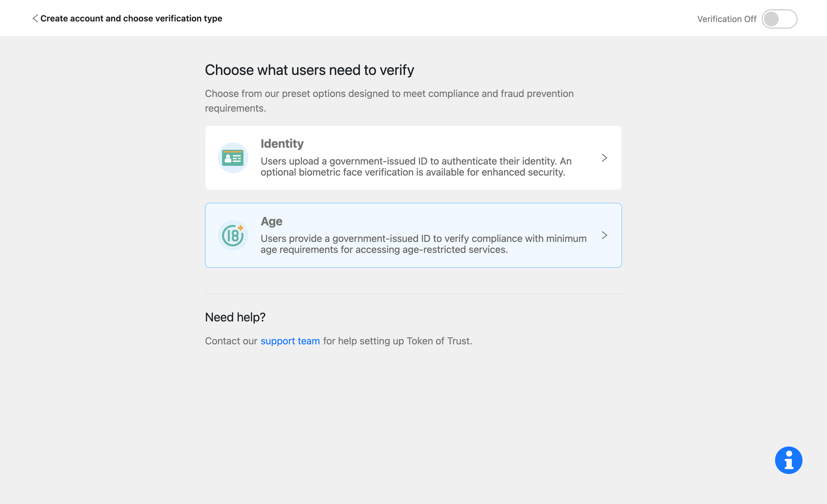Image resolution: width=827 pixels, height=504 pixels.
Task: Click the 'Verification Off' label text
Action: [727, 19]
